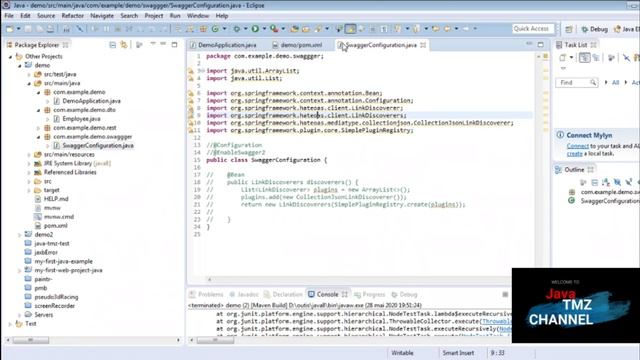Open the Navigate menu
This screenshot has width=640, height=360.
pyautogui.click(x=102, y=16)
